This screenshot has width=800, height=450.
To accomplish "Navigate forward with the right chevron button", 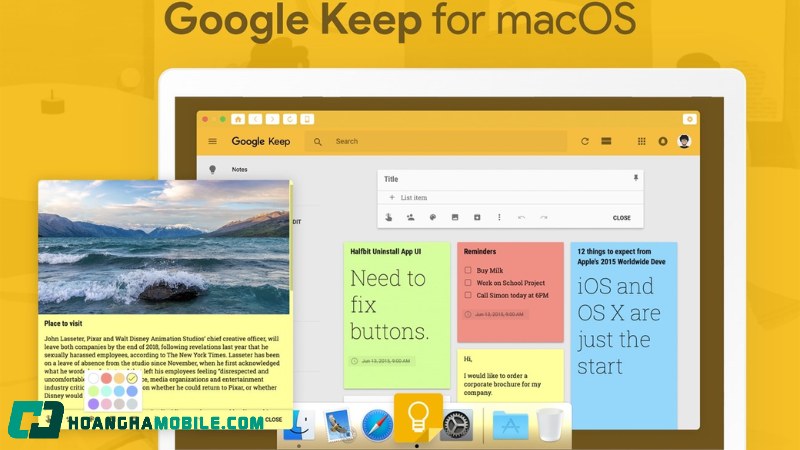I will (272, 119).
